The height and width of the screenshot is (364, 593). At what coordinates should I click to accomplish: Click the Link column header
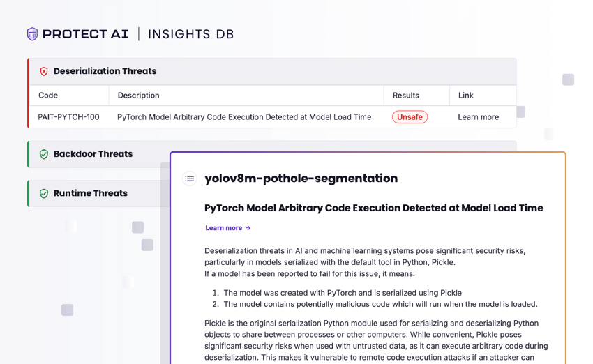(465, 96)
